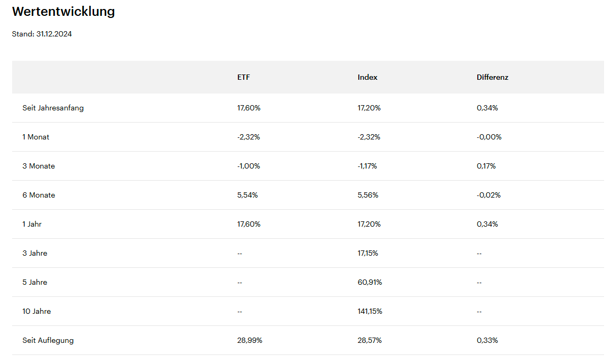Click the Seit Auflegung row label
The image size is (612, 364).
click(x=48, y=340)
